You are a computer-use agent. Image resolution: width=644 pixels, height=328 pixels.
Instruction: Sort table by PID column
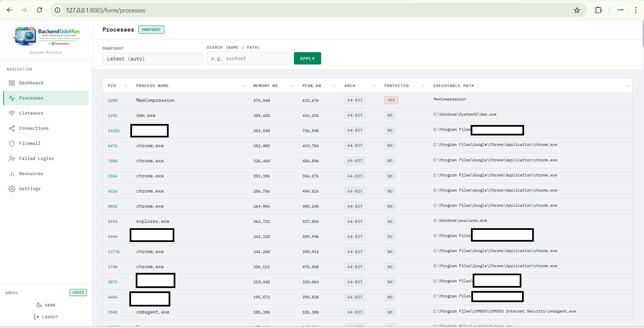point(112,86)
